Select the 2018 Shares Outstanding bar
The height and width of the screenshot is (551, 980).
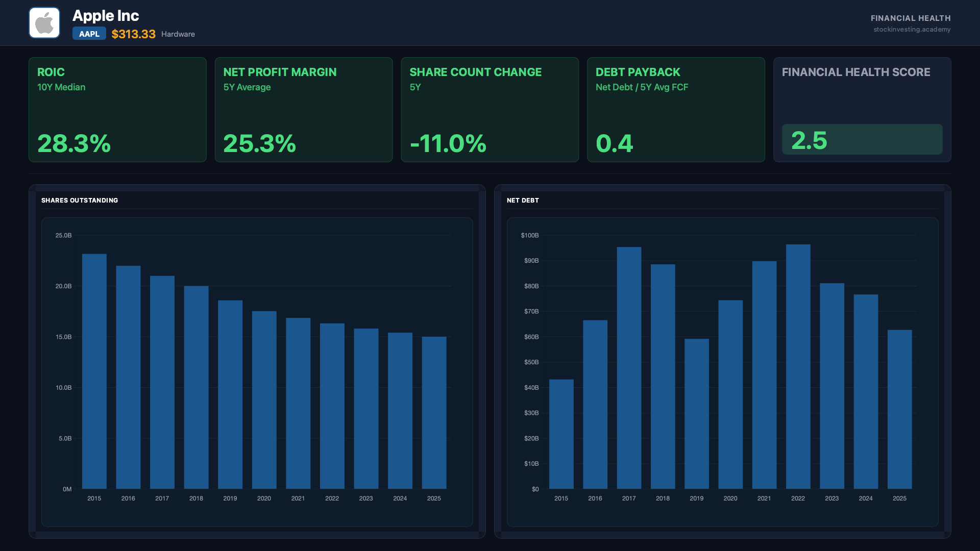197,388
